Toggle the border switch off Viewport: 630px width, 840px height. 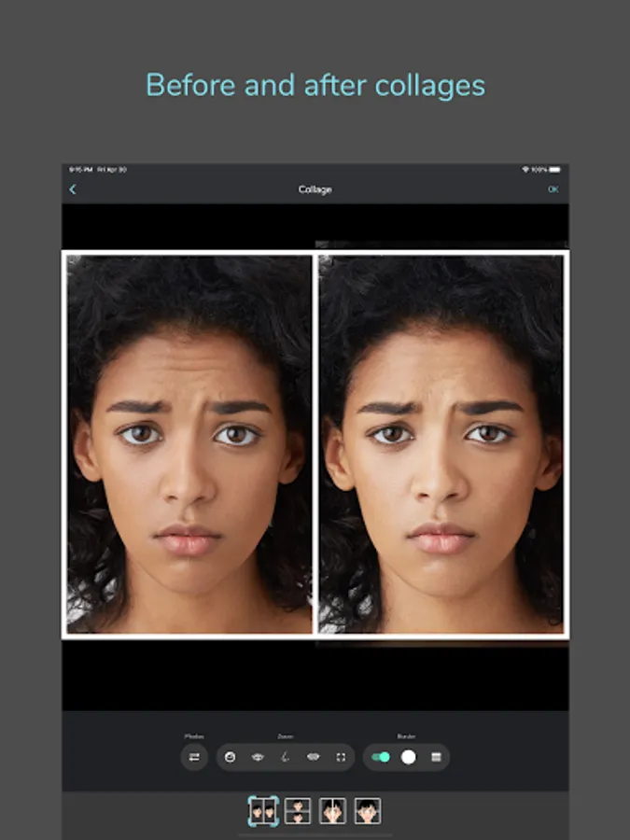[x=381, y=757]
